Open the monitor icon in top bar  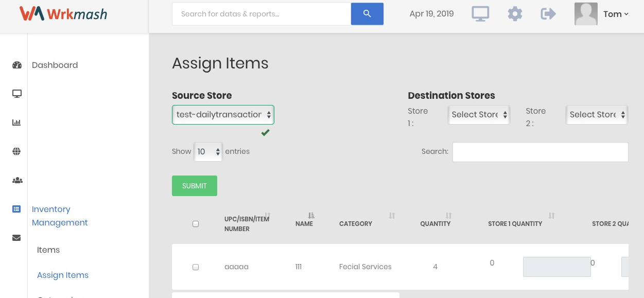click(480, 14)
